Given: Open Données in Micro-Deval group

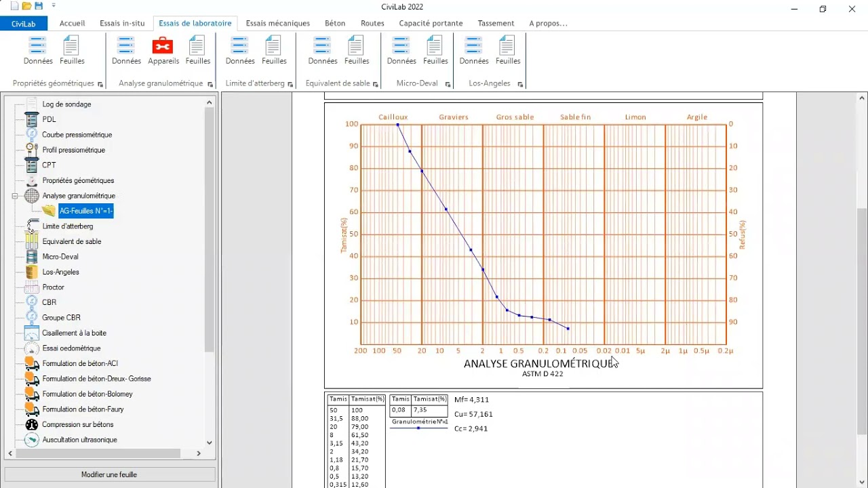Looking at the screenshot, I should coord(401,50).
